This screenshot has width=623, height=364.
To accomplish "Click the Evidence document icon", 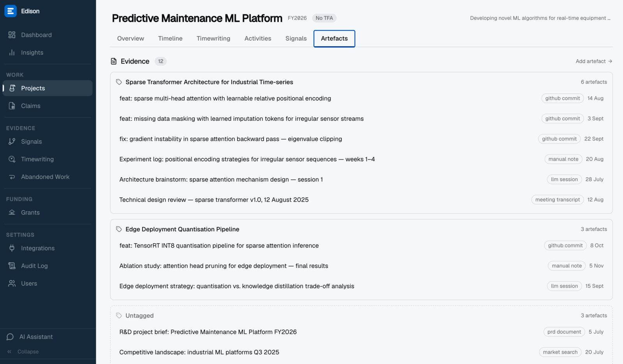I will pos(114,62).
